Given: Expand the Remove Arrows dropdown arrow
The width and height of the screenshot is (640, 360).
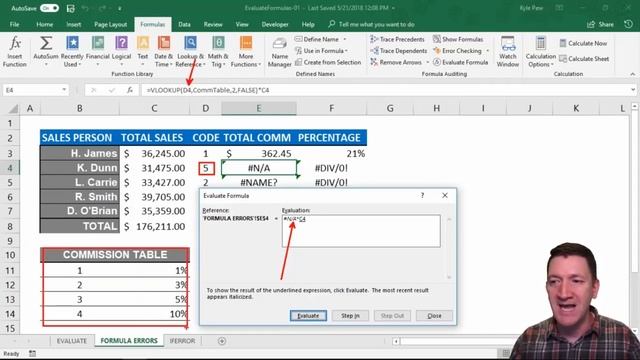Looking at the screenshot, I should click(x=427, y=62).
